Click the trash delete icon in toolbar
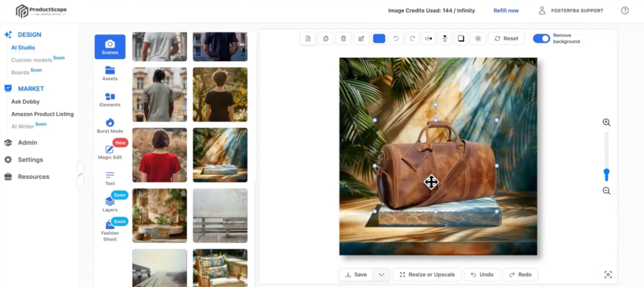This screenshot has height=287, width=644. 343,39
